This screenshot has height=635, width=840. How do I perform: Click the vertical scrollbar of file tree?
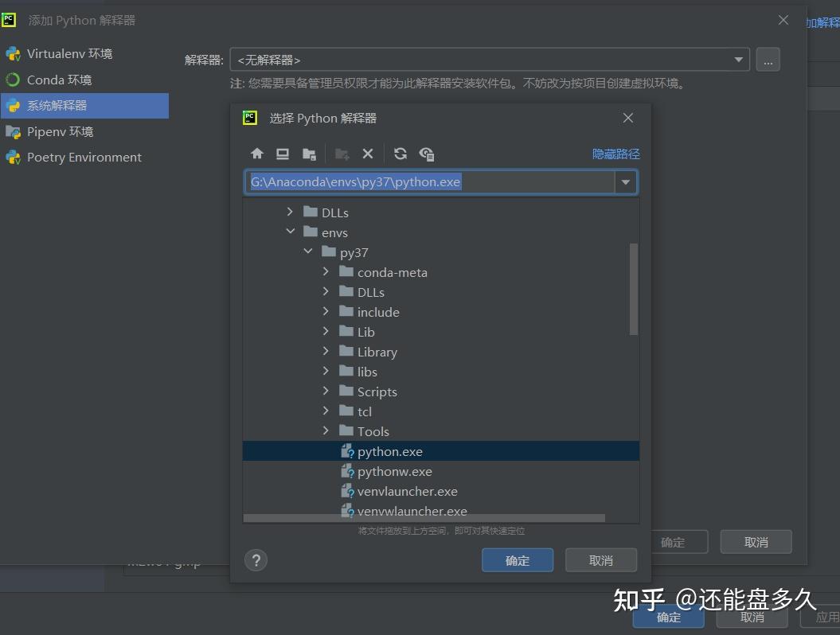634,289
